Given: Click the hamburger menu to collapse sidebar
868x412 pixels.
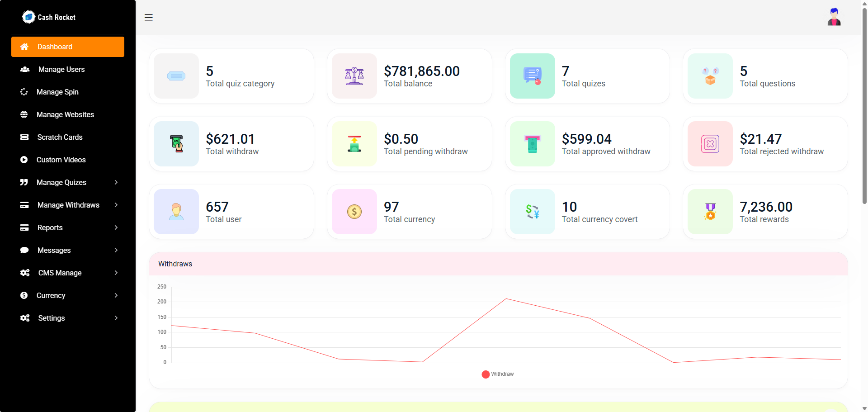Looking at the screenshot, I should (x=148, y=17).
